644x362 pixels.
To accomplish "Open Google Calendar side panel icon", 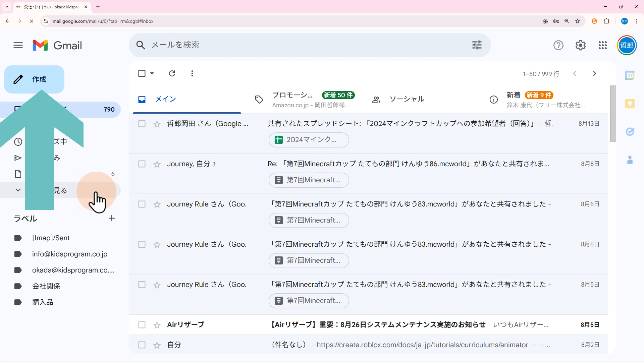I will (x=630, y=75).
